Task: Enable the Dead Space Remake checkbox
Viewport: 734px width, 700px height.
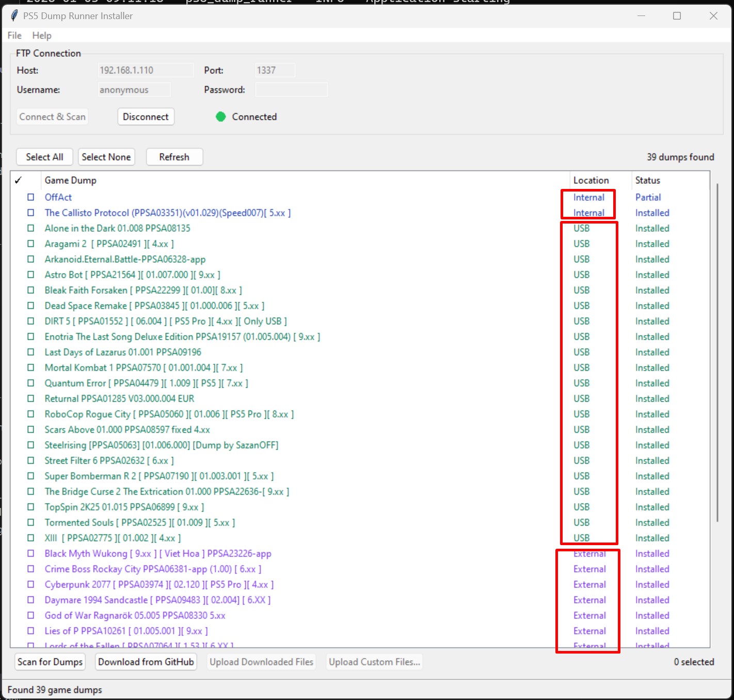Action: (31, 306)
